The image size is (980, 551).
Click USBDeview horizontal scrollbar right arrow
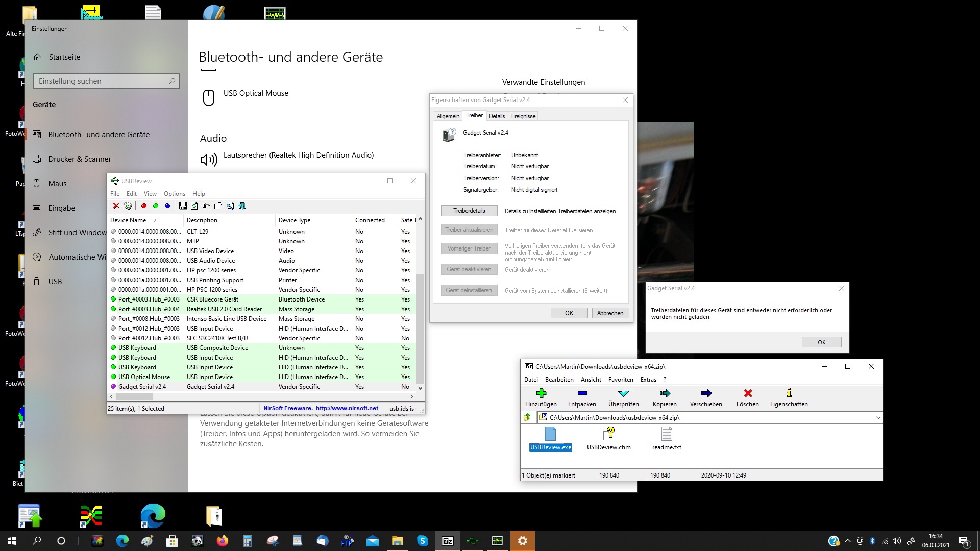[411, 396]
